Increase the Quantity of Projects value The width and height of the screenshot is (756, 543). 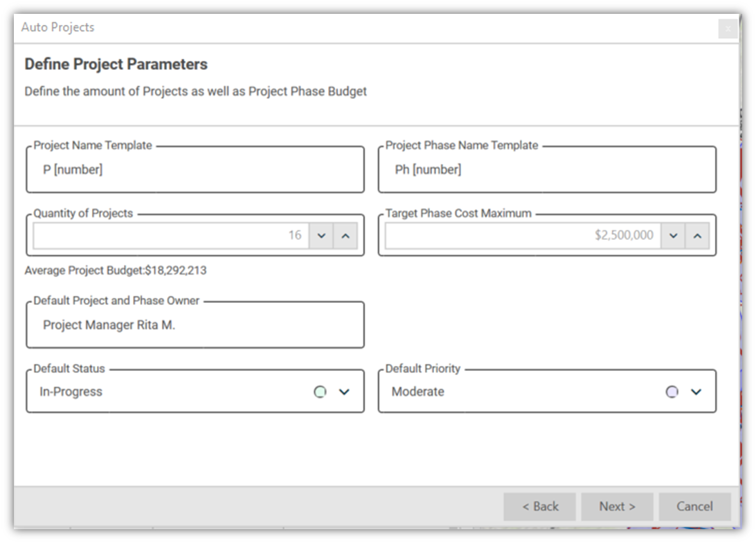[x=345, y=235]
